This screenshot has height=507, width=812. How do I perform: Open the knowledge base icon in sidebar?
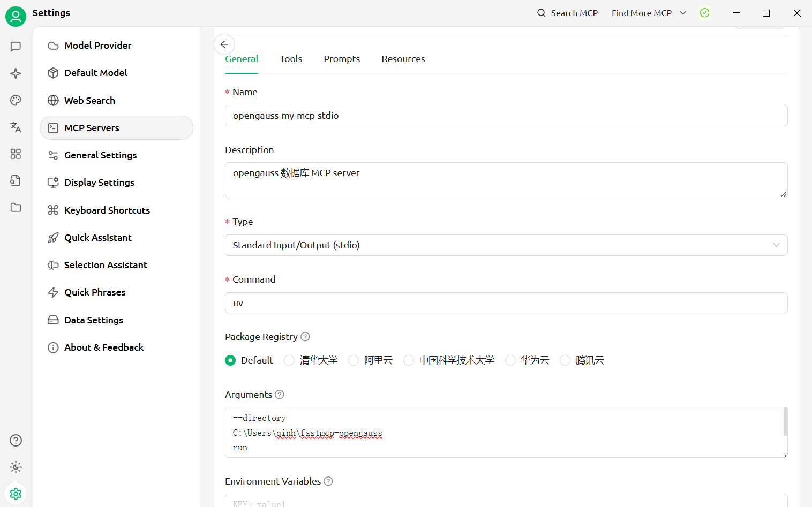(16, 180)
